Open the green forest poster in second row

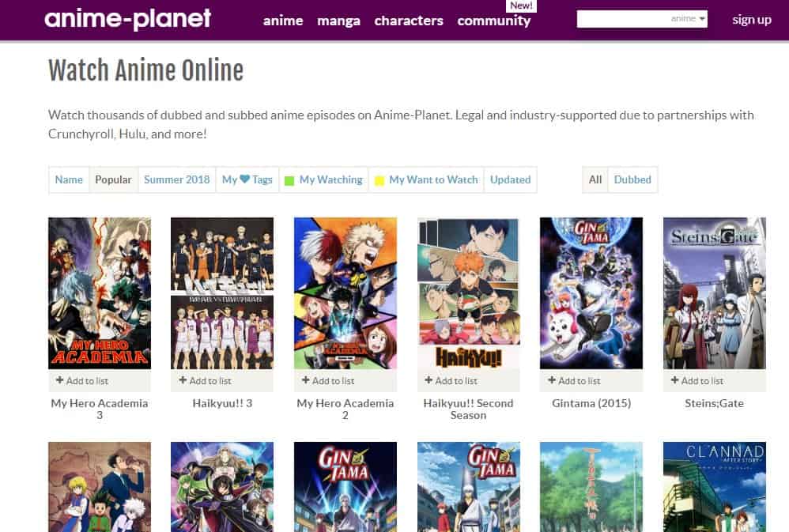click(591, 487)
